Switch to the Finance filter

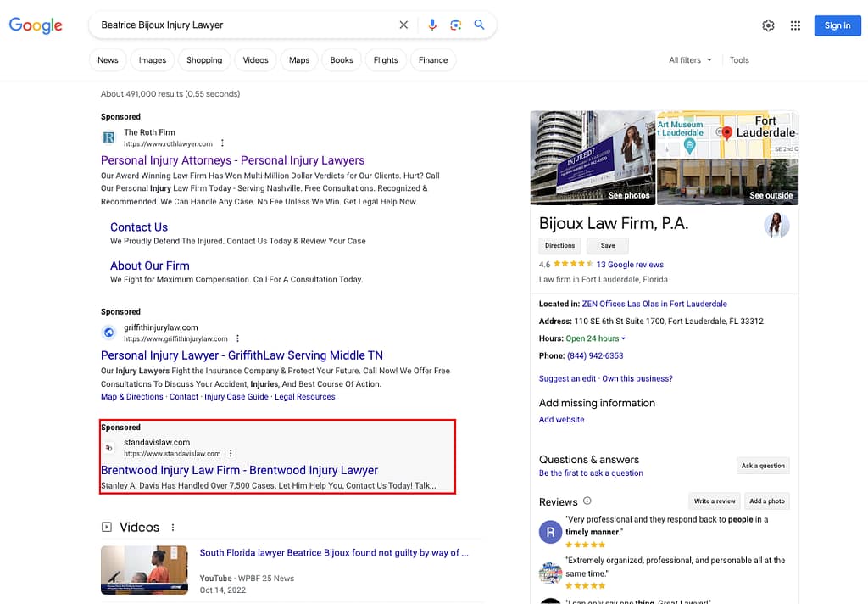(x=433, y=60)
